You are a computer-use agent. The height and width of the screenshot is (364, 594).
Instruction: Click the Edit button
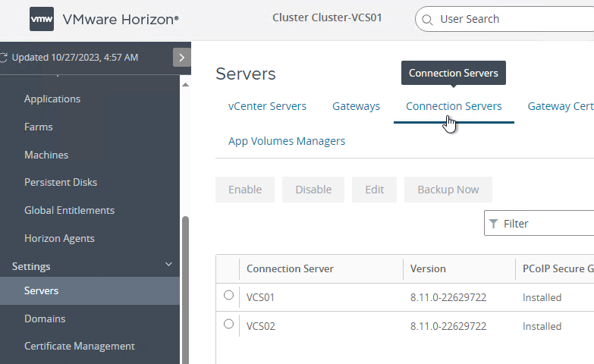[x=374, y=190]
